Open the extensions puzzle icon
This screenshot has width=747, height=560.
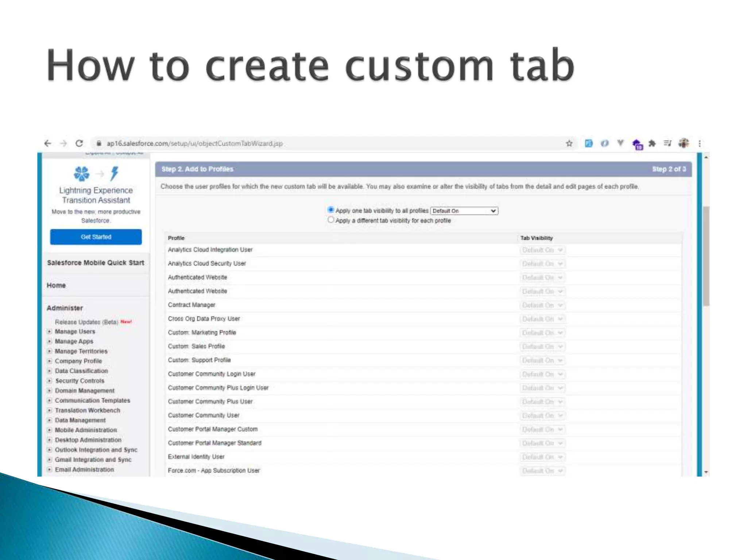[x=652, y=143]
